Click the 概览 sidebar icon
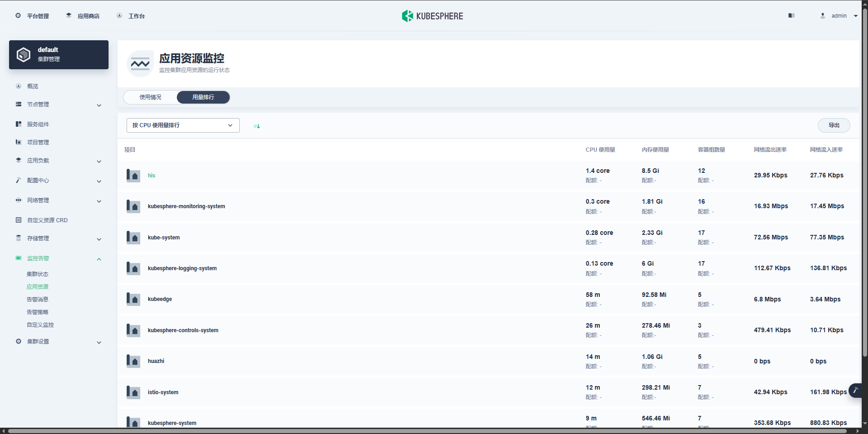Screen dimensions: 868x434 tap(19, 86)
